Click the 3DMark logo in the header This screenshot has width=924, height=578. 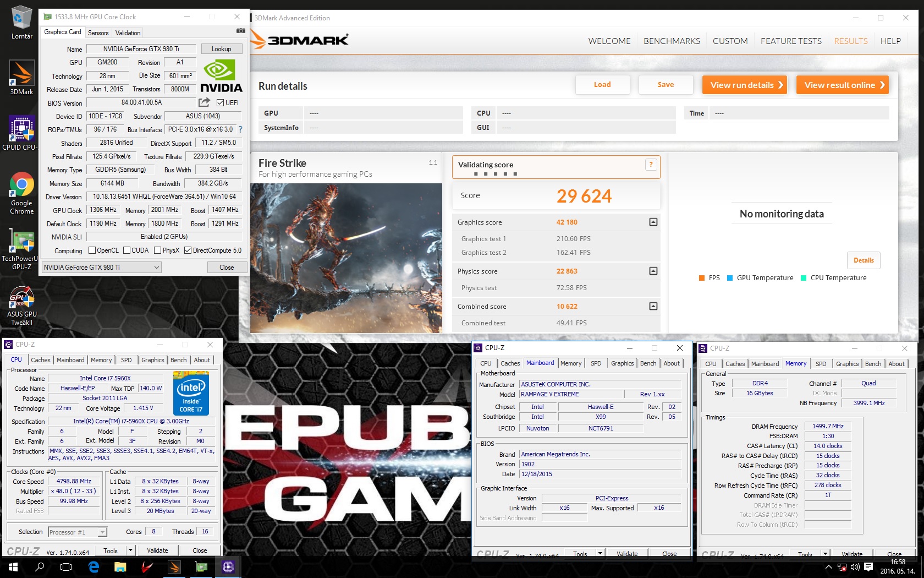tap(300, 40)
